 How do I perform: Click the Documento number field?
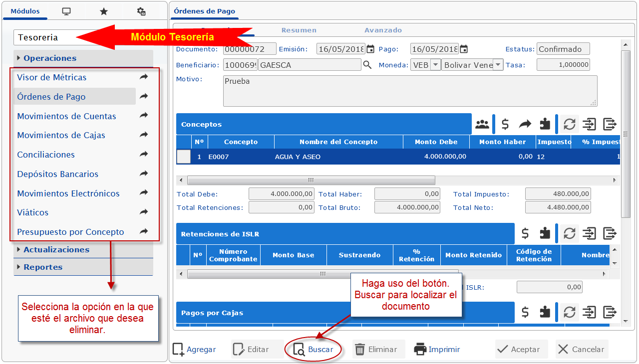[x=250, y=49]
